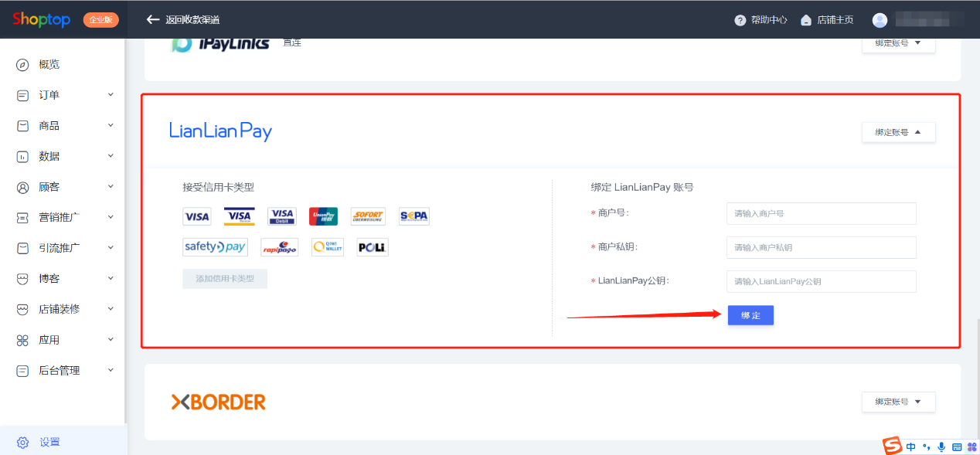
Task: Click the plain VISA card logo
Action: 197,216
